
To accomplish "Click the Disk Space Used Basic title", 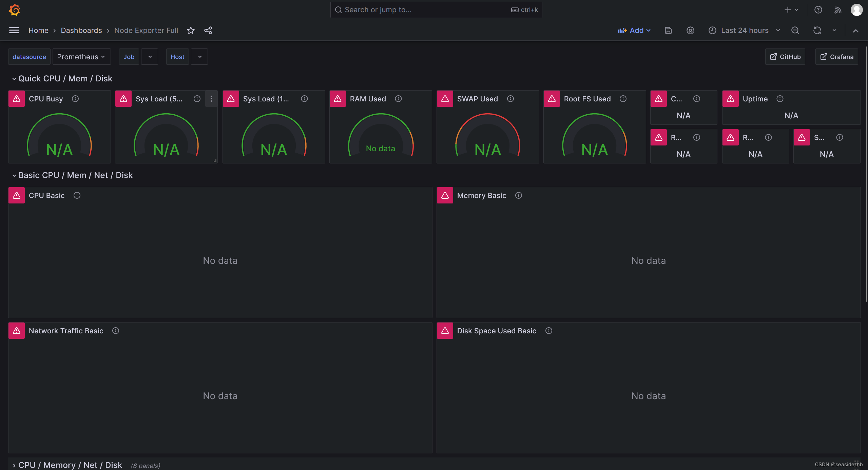I will 497,331.
